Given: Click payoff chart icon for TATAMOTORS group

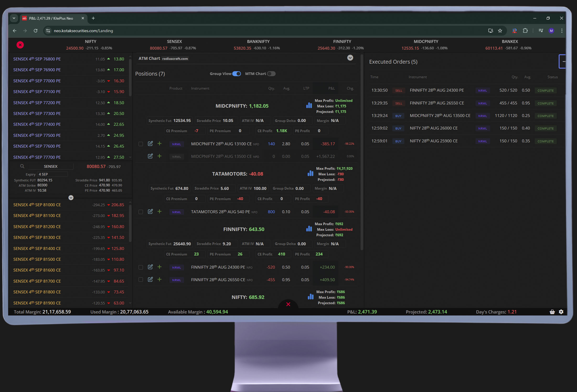Looking at the screenshot, I should pyautogui.click(x=310, y=173).
